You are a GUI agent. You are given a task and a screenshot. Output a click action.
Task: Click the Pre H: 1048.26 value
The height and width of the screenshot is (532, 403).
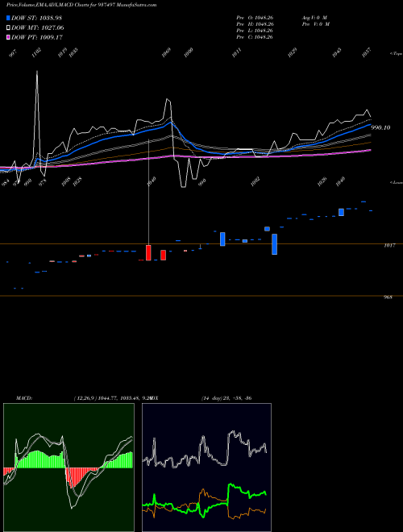coord(255,24)
